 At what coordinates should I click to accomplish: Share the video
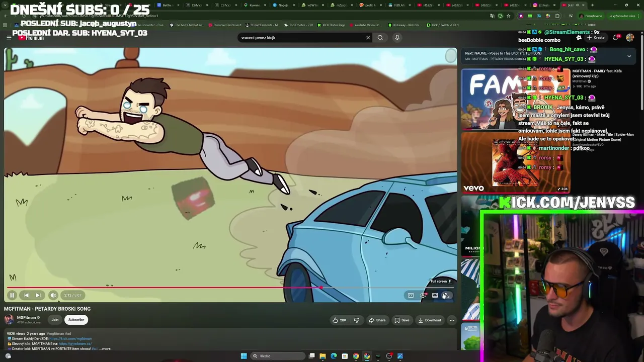pyautogui.click(x=377, y=320)
